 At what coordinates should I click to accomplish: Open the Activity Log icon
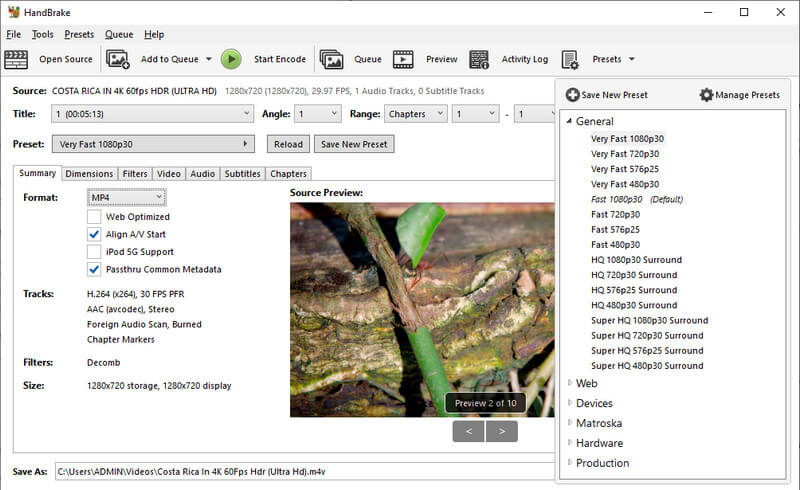[479, 59]
